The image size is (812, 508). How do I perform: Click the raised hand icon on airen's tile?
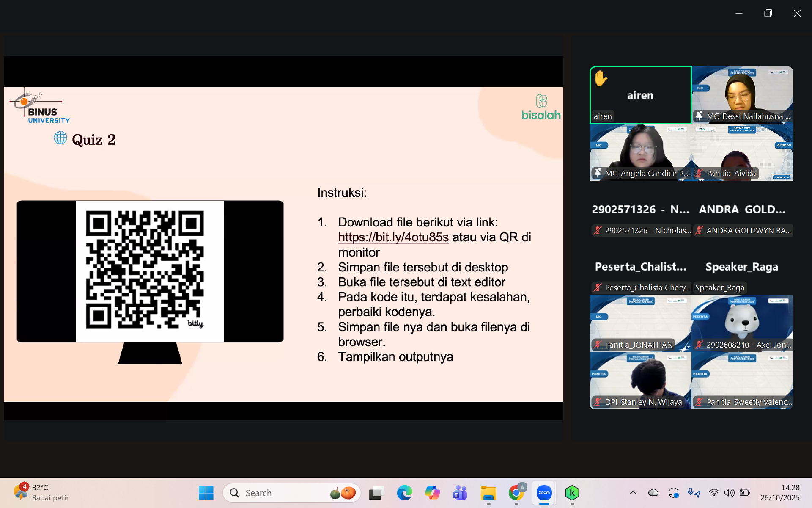[x=601, y=78]
